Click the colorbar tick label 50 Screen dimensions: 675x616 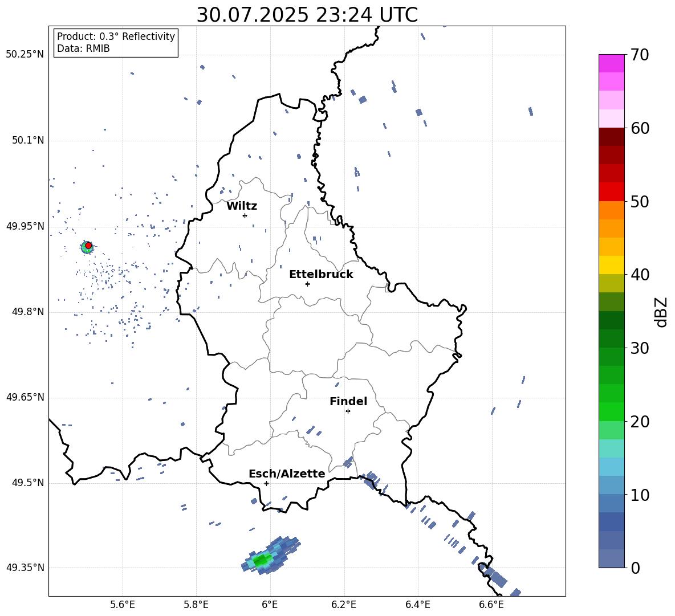[640, 202]
